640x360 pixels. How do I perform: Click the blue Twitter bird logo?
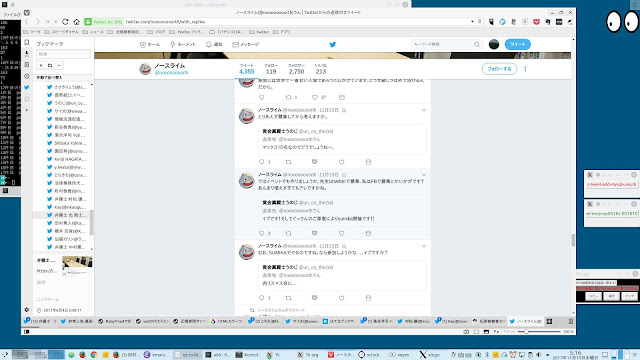[333, 44]
